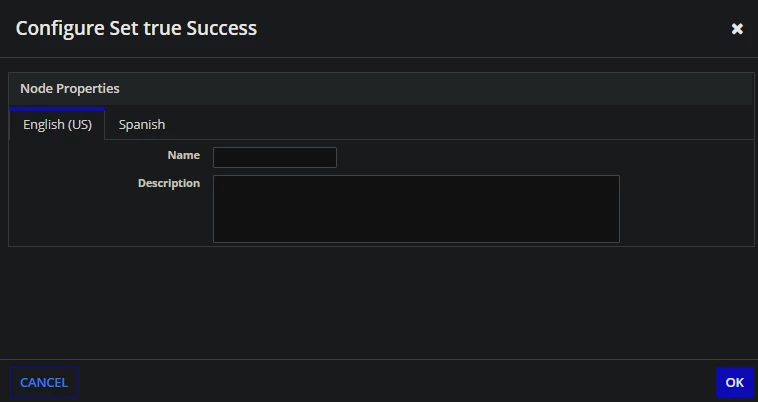Screen dimensions: 758x402
Task: Close the Configure Set true Success dialog
Action: click(737, 29)
